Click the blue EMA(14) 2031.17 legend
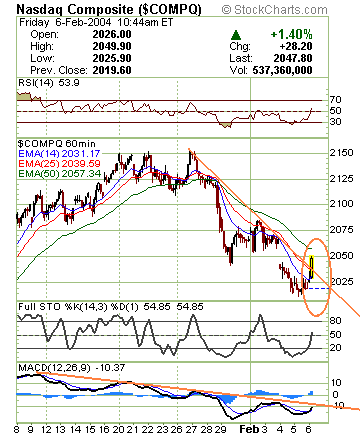Viewport: 360px width, 439px height. (x=59, y=154)
